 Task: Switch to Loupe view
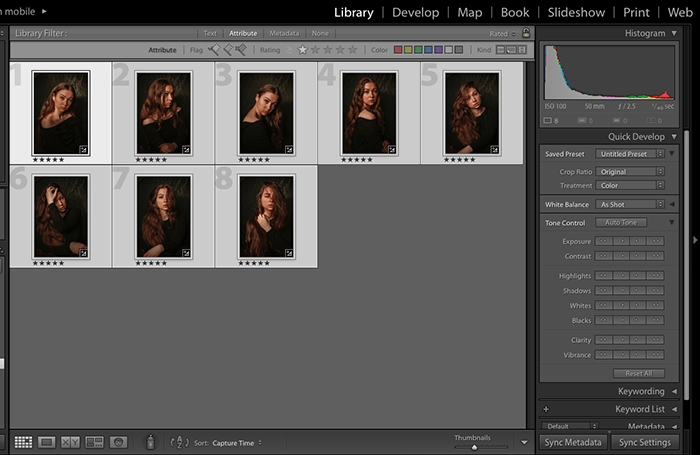(x=46, y=442)
